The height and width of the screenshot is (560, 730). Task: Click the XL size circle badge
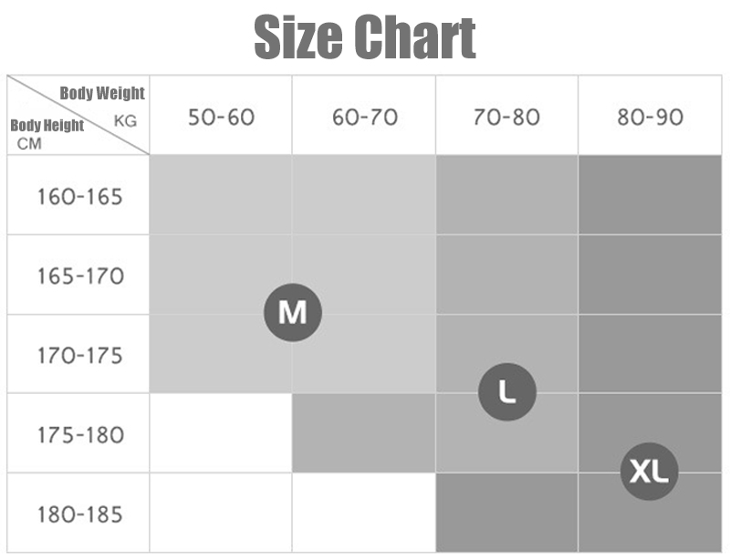coord(650,472)
